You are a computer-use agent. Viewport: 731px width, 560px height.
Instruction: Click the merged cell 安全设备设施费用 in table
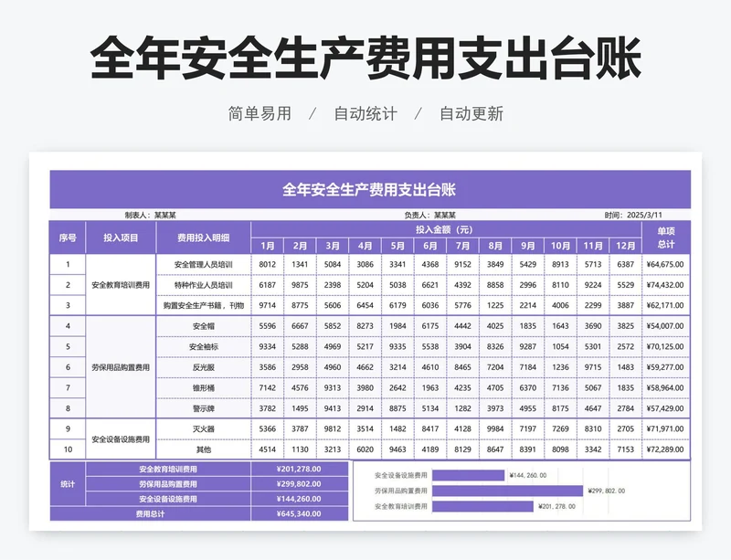tap(121, 439)
